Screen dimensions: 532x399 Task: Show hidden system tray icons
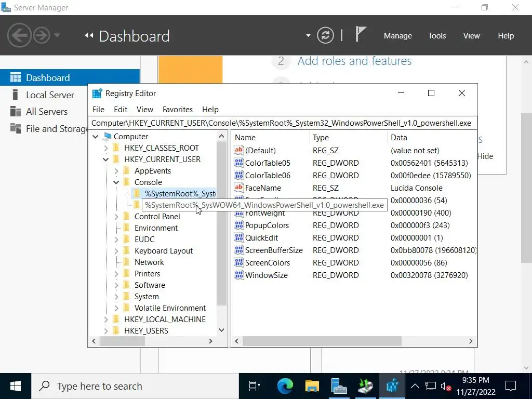point(415,386)
